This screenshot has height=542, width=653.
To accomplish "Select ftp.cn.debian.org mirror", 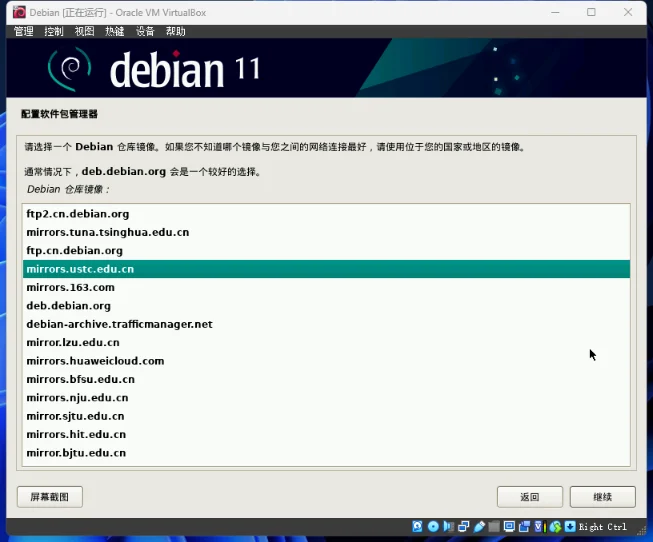I will pos(326,250).
